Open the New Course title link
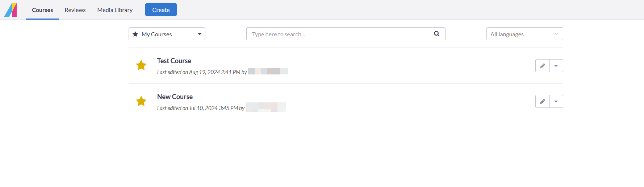 (175, 97)
